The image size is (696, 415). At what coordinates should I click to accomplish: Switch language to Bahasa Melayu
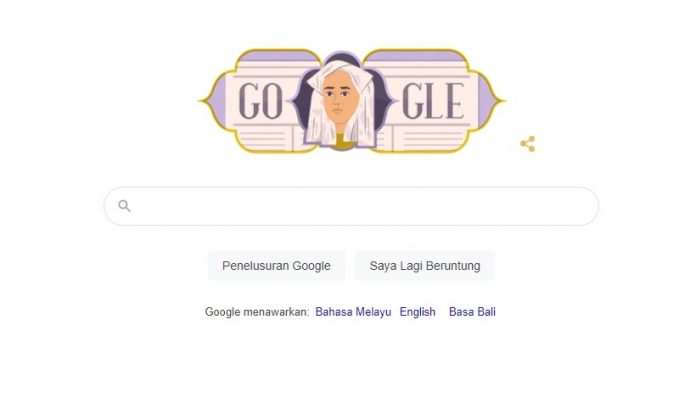pyautogui.click(x=353, y=312)
